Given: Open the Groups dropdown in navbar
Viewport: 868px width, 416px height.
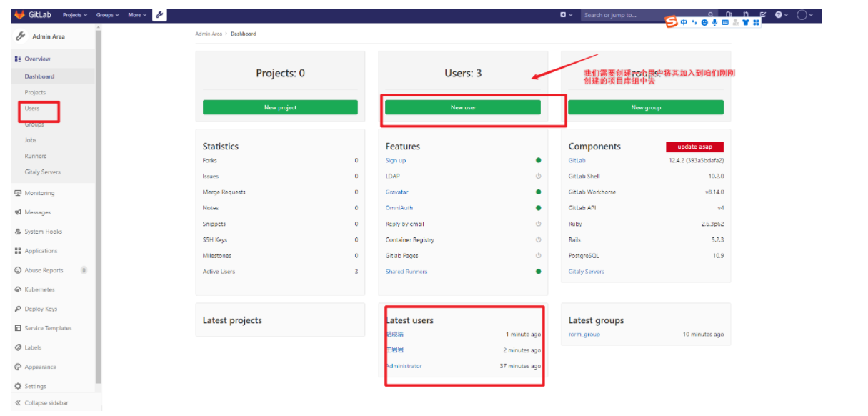Looking at the screenshot, I should click(107, 15).
